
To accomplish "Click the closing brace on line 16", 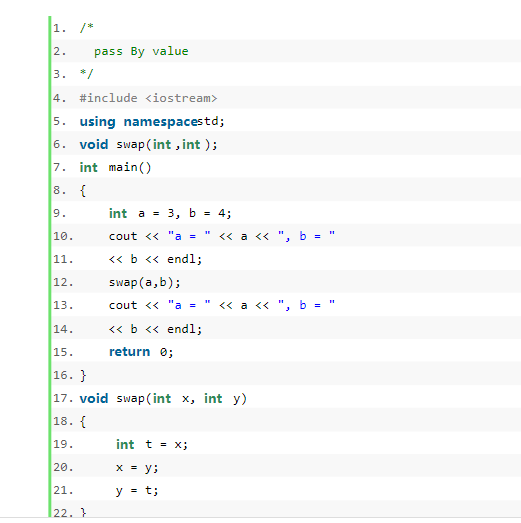I will 83,375.
